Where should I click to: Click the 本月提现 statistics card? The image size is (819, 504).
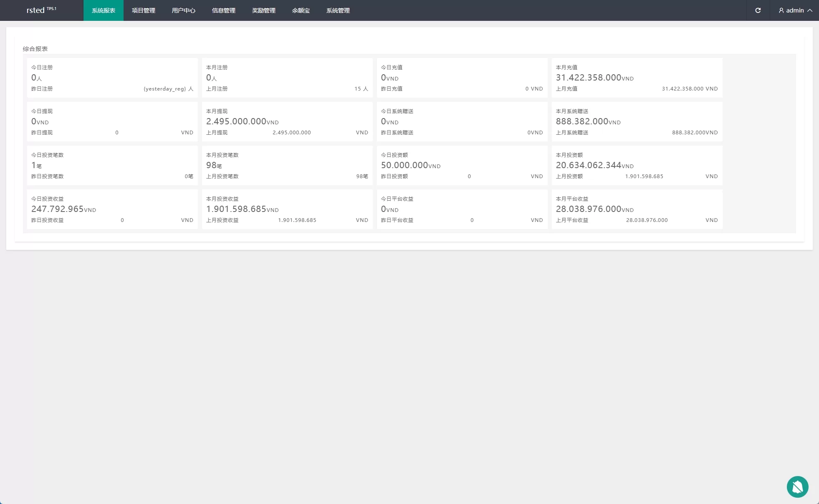coord(287,121)
